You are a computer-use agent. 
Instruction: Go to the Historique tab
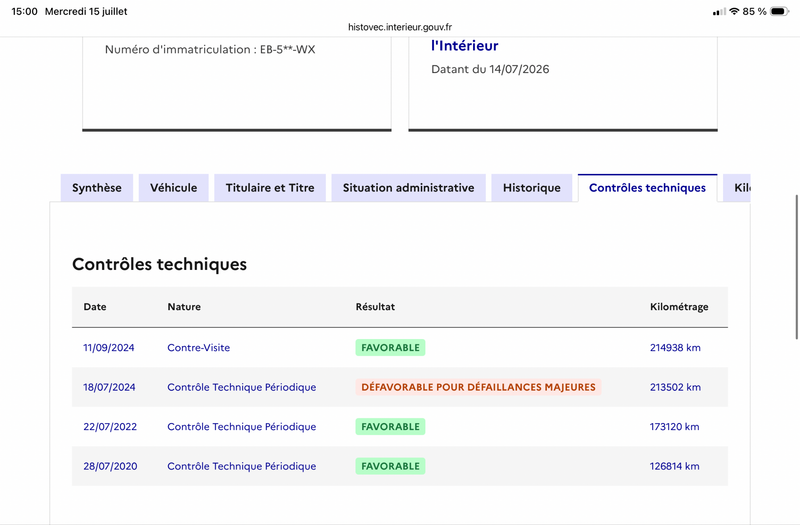click(x=532, y=188)
